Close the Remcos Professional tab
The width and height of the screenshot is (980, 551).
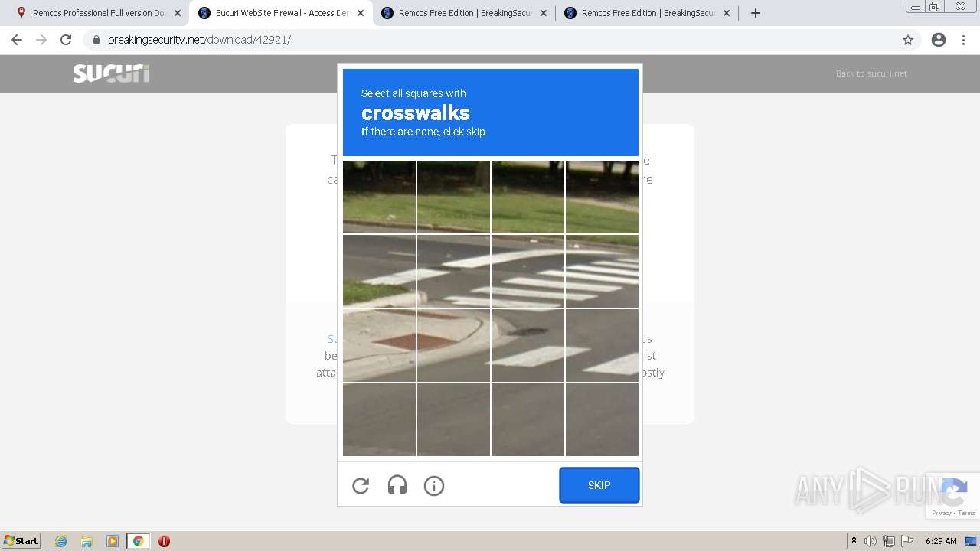(178, 13)
